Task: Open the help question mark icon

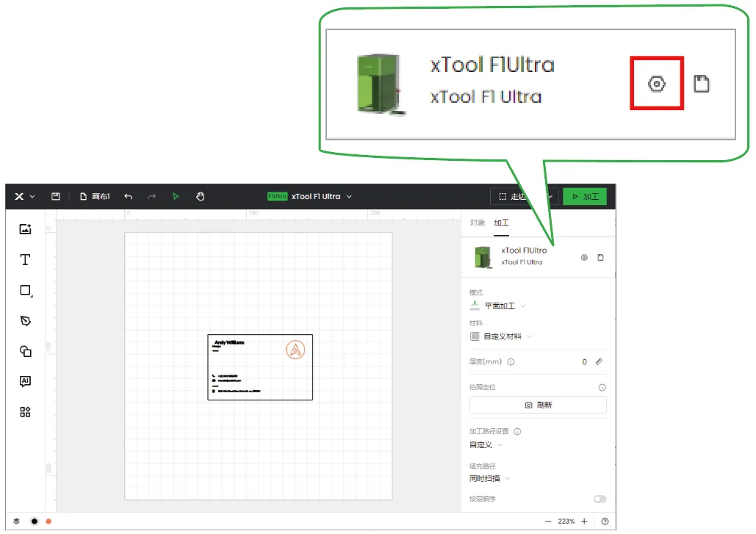Action: click(x=605, y=521)
